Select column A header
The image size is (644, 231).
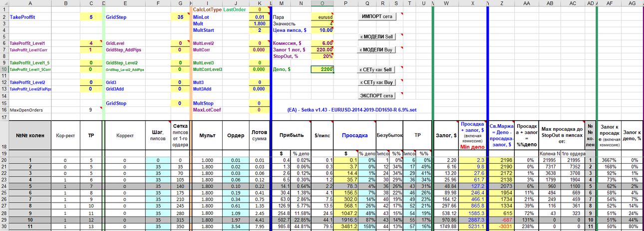(x=30, y=3)
